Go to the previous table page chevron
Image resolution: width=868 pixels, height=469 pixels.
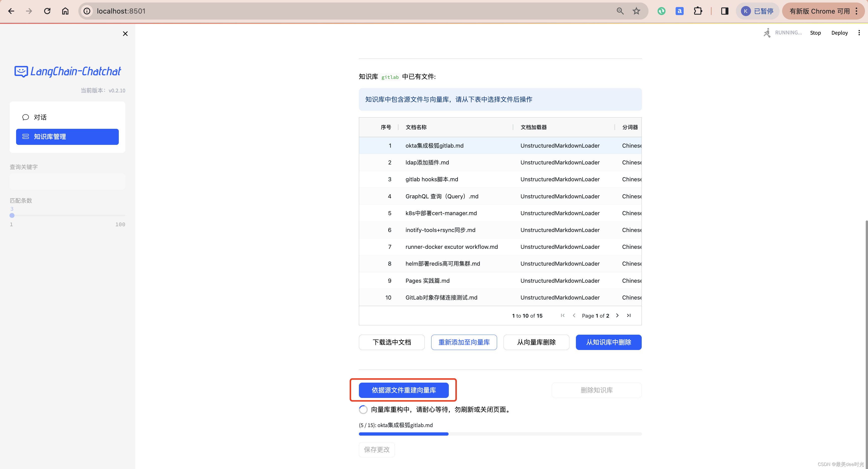tap(574, 315)
